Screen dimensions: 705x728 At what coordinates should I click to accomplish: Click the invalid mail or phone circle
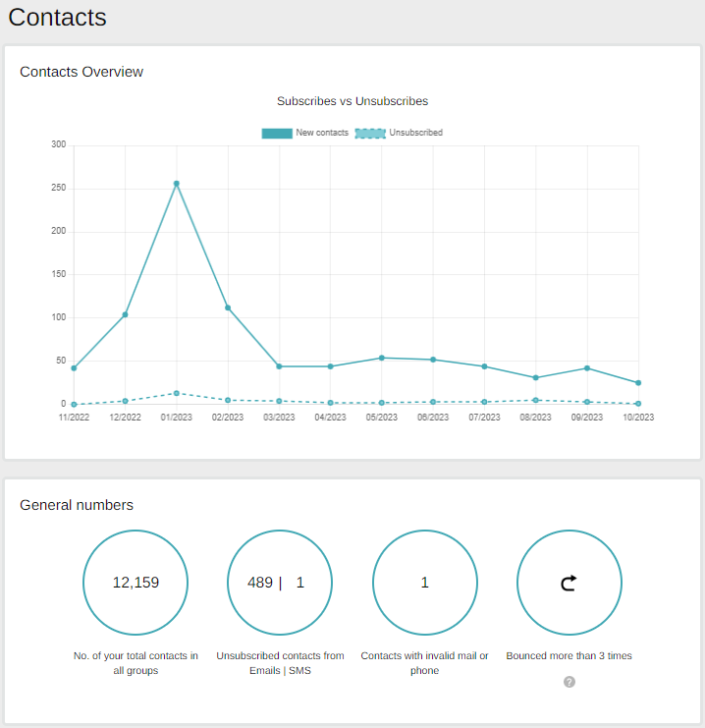point(424,583)
